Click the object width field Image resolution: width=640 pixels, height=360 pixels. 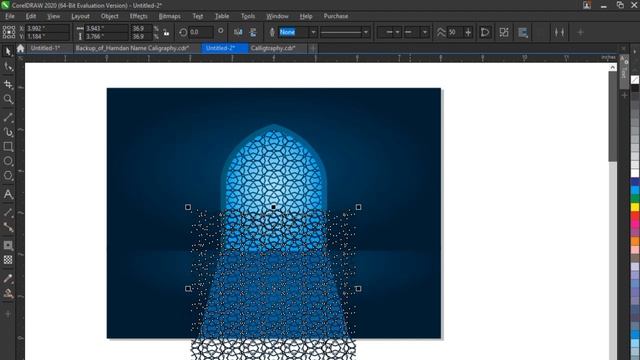[x=106, y=29]
